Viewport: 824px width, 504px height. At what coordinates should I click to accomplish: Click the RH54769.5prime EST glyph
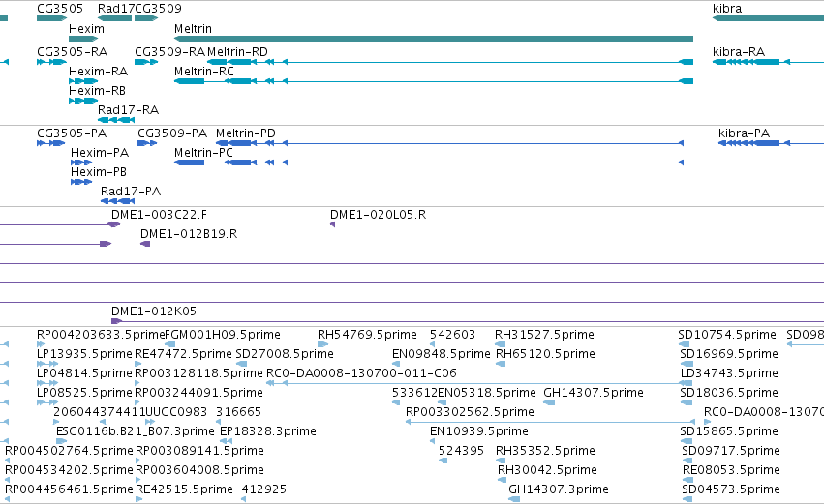322,344
